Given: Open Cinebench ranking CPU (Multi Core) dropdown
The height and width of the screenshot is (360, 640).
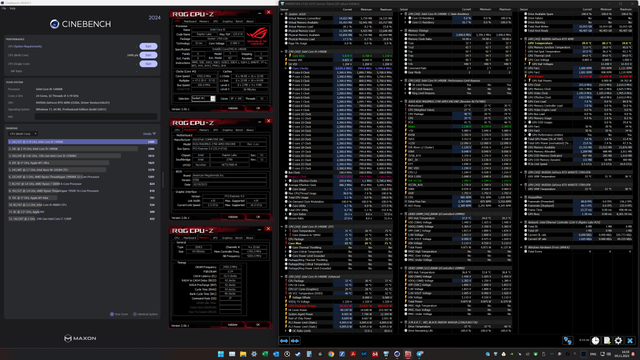Looking at the screenshot, I should click(x=23, y=133).
